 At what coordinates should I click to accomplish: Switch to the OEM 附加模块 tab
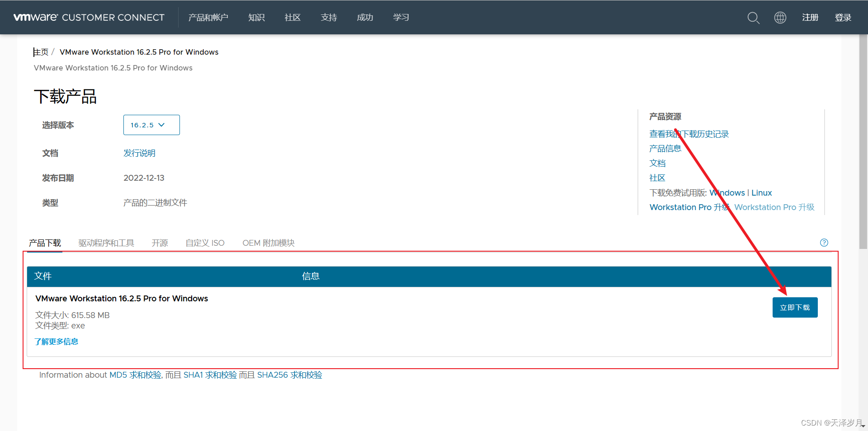point(269,243)
